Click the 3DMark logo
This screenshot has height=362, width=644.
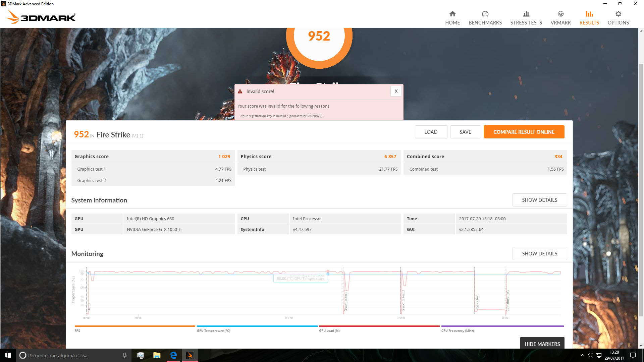pos(41,17)
